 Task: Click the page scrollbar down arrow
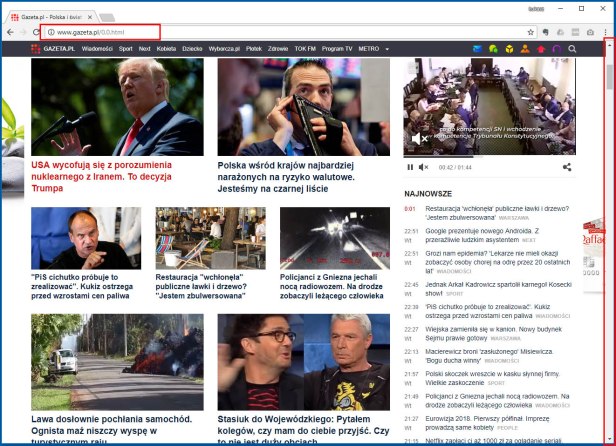(610, 439)
